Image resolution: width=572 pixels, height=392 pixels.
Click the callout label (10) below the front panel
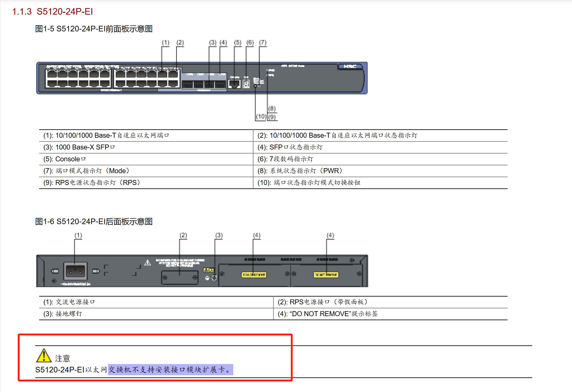tap(261, 117)
